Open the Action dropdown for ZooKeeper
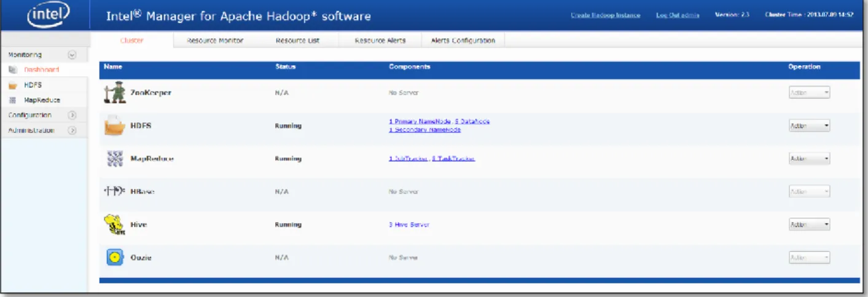 [x=809, y=93]
